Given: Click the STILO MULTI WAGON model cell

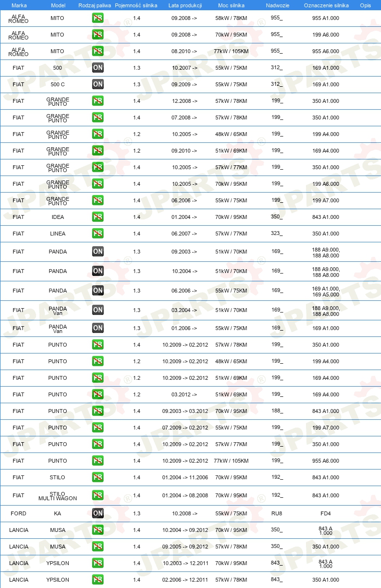Looking at the screenshot, I should pyautogui.click(x=57, y=496).
